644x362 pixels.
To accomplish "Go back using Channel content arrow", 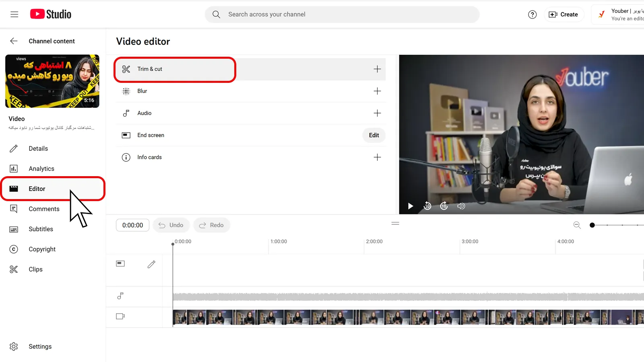I will pos(14,41).
